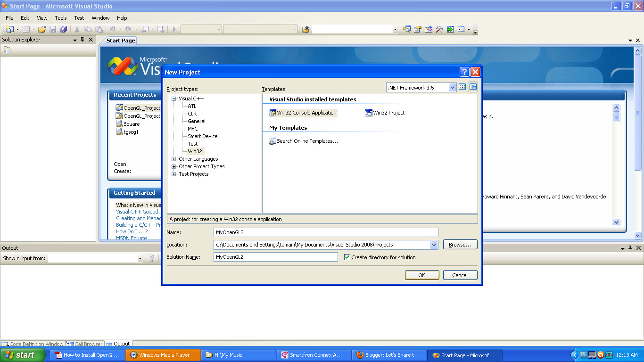
Task: Open the .NET Framework 3.5 version dropdown
Action: click(452, 87)
